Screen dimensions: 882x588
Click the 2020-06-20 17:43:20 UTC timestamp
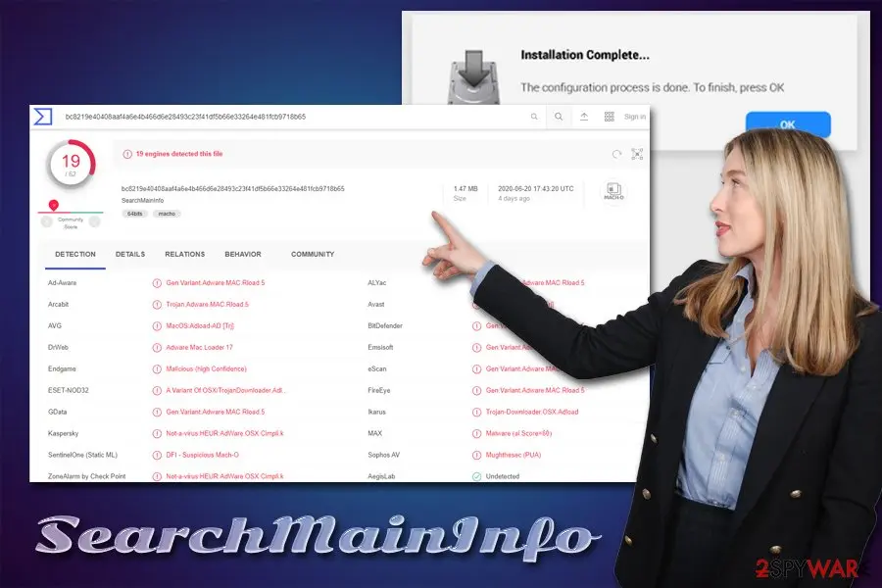tap(535, 189)
